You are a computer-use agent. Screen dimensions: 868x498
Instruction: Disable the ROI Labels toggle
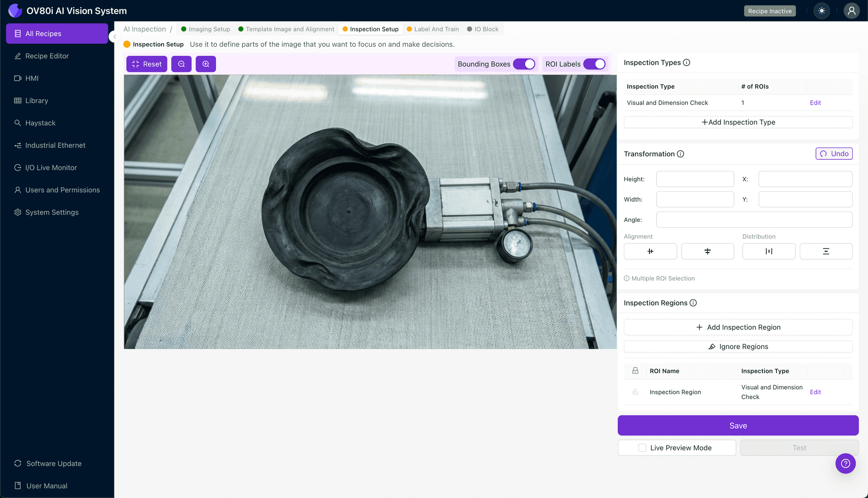[x=594, y=64]
